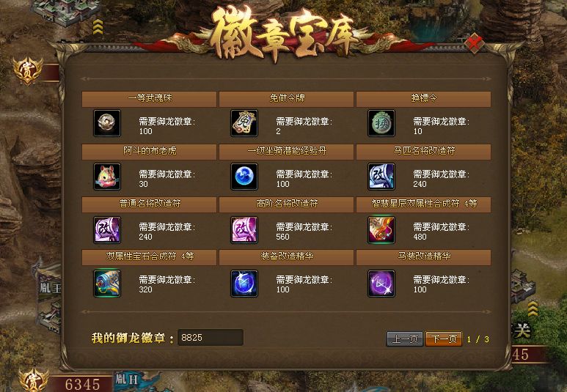This screenshot has width=567, height=392.
Task: Click the 我的御龙徽章 value field
Action: tap(210, 338)
